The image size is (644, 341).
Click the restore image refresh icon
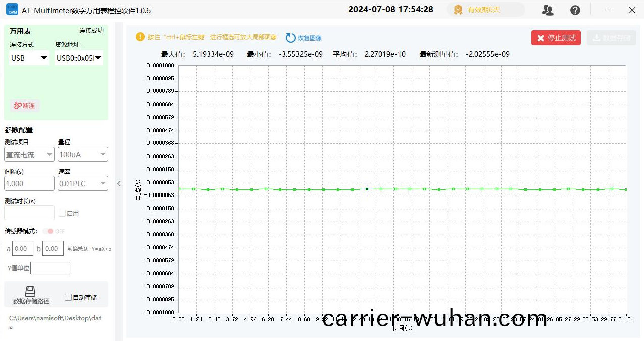(290, 38)
